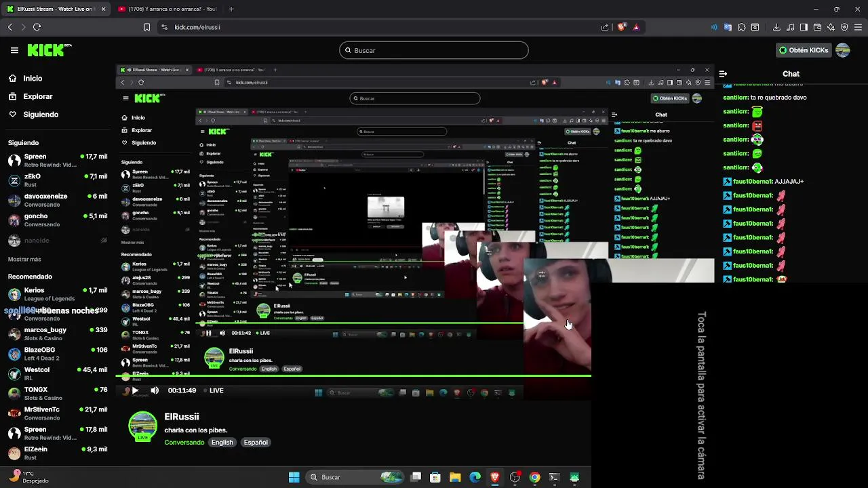
Task: Open MrStivenTc recommended channel
Action: [x=58, y=413]
